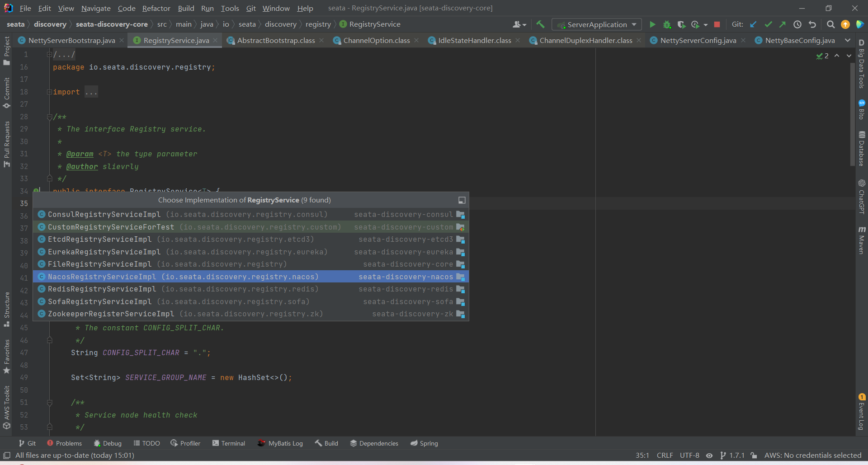Open the MyBatis Log panel
The height and width of the screenshot is (465, 868).
pyautogui.click(x=280, y=443)
